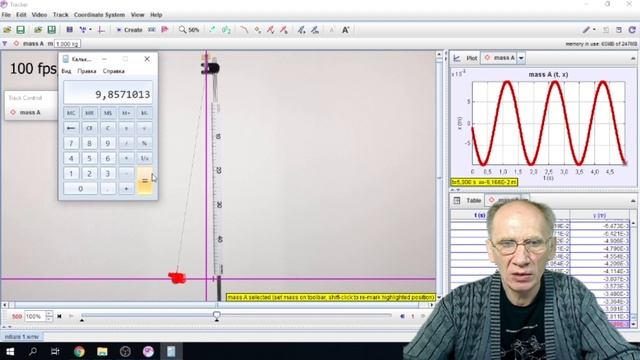This screenshot has height=360, width=640.
Task: Click the table vertical scrollbar
Action: (x=633, y=273)
